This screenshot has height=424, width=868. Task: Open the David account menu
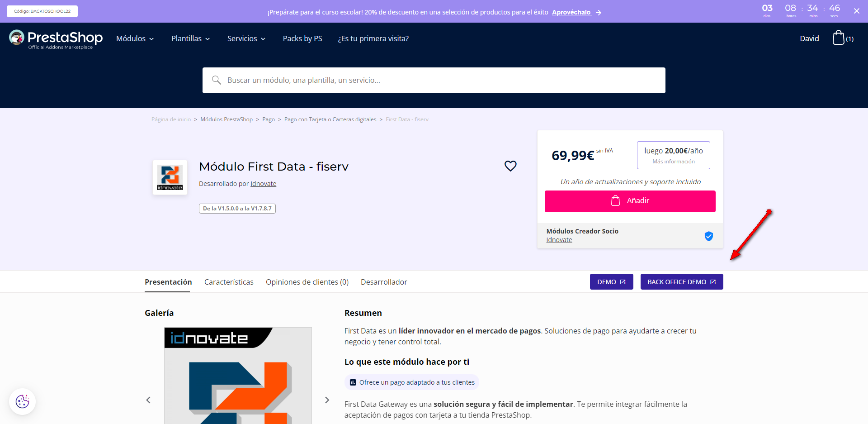[x=809, y=38]
